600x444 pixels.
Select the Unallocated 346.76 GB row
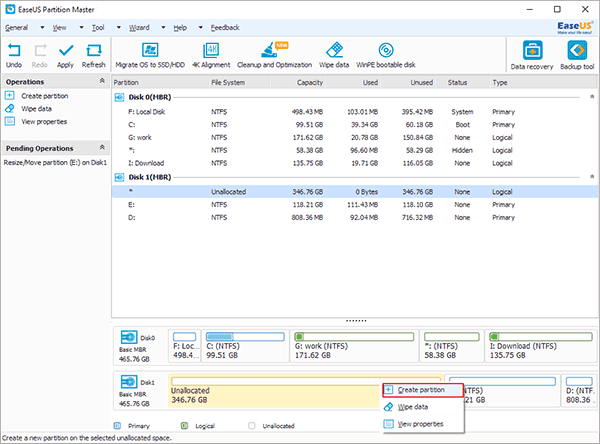tap(355, 192)
